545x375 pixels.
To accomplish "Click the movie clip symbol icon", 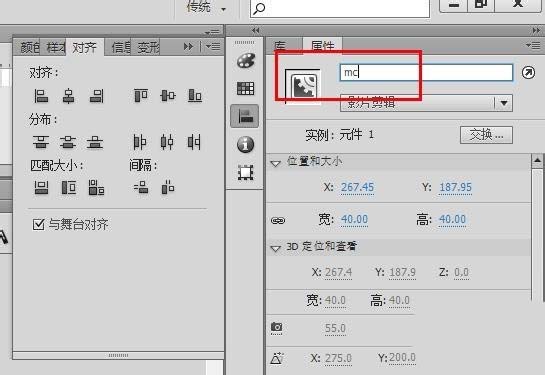I will (303, 87).
